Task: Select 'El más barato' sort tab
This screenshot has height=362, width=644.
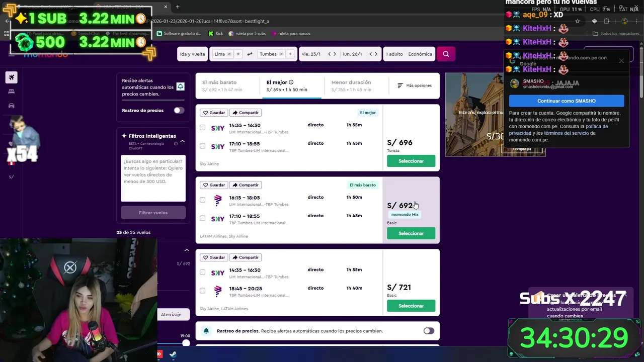Action: [x=227, y=85]
